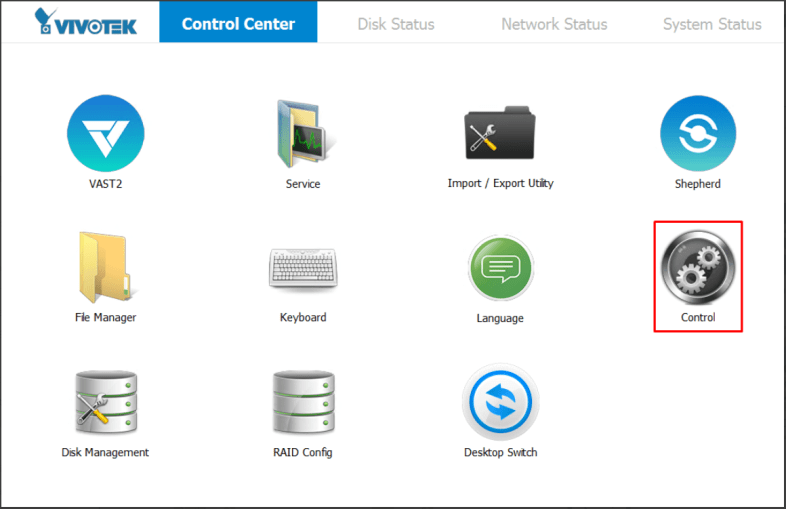Open the VAST2 application icon

(105, 133)
